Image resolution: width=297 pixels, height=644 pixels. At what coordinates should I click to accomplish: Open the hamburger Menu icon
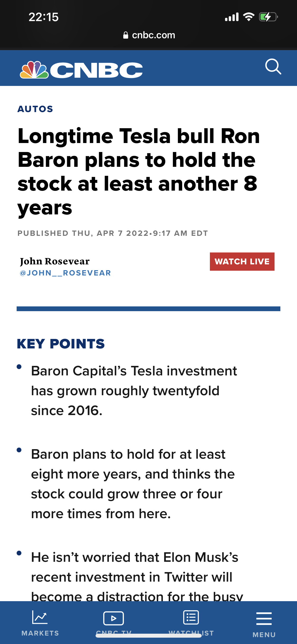coord(264,619)
